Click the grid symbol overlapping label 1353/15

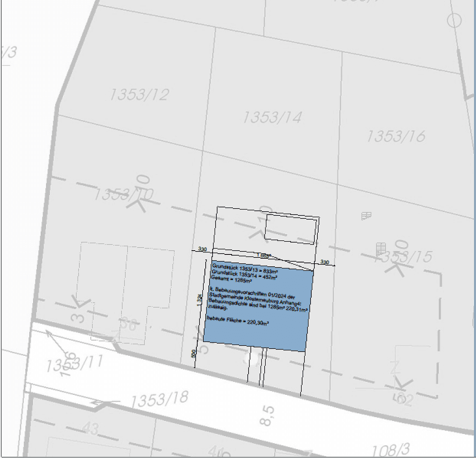pos(381,249)
